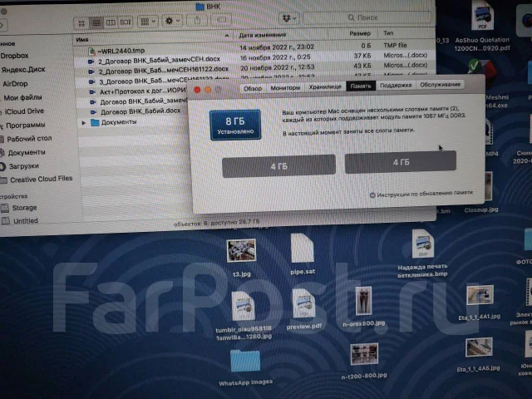The image size is (532, 399).
Task: Click the Finder share button
Action: [197, 20]
